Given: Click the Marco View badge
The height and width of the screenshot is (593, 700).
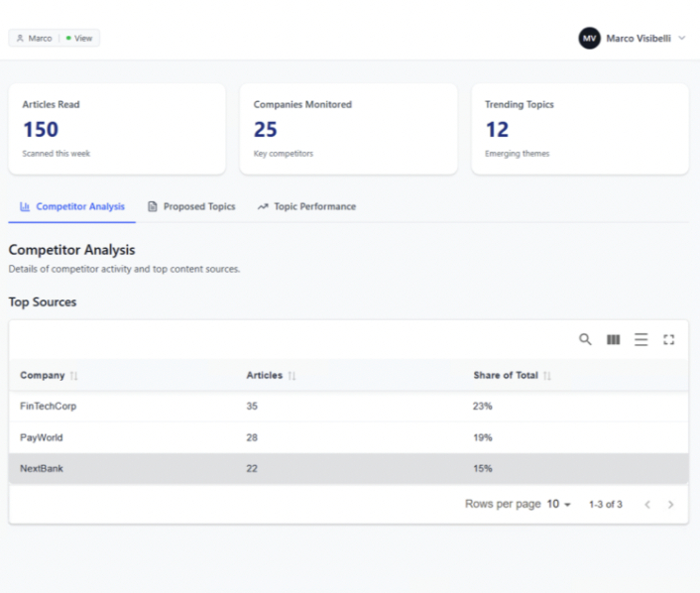Looking at the screenshot, I should click(55, 38).
